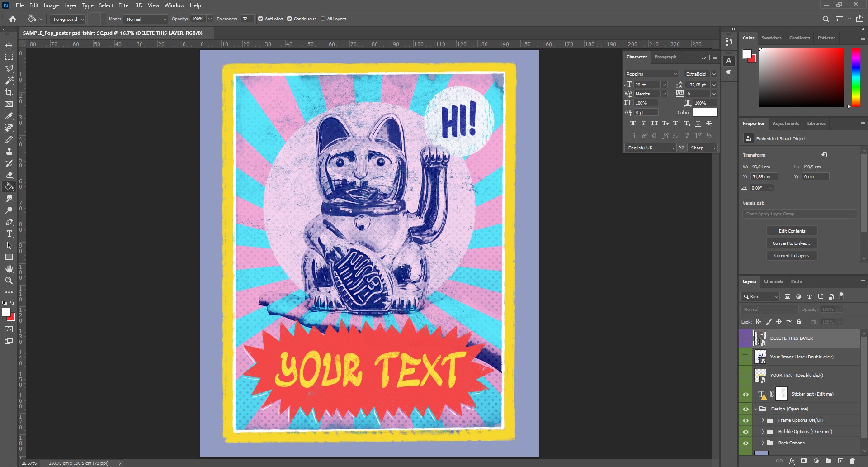Uncheck the Contiguous checkbox
Image resolution: width=868 pixels, height=467 pixels.
click(289, 19)
